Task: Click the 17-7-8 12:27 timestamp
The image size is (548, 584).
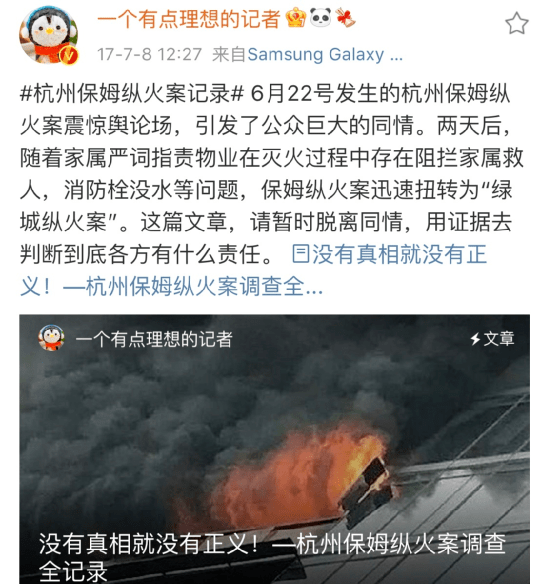Action: (149, 54)
